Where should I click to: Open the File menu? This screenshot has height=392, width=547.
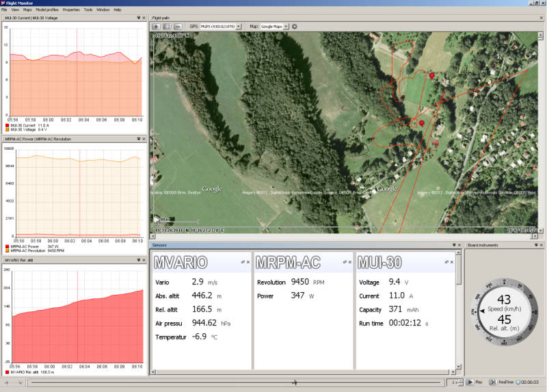point(4,10)
